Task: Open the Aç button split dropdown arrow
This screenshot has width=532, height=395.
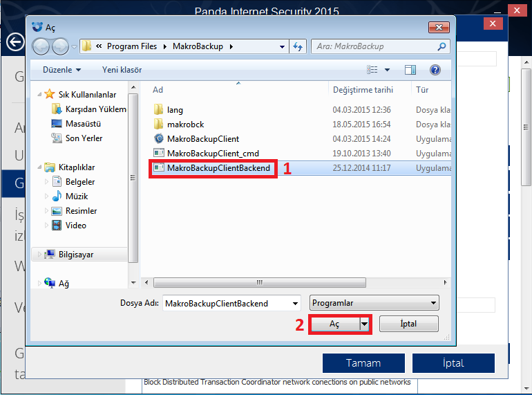Action: click(364, 324)
